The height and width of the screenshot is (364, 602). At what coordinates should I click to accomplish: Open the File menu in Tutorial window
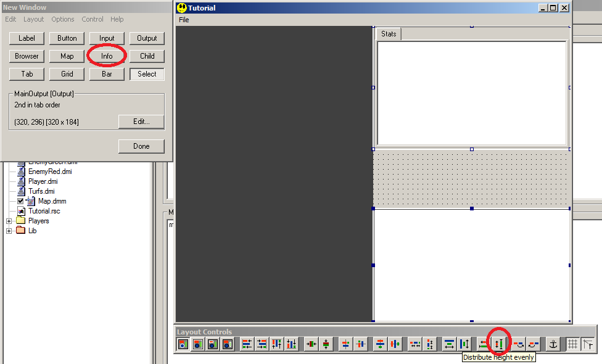pyautogui.click(x=183, y=20)
